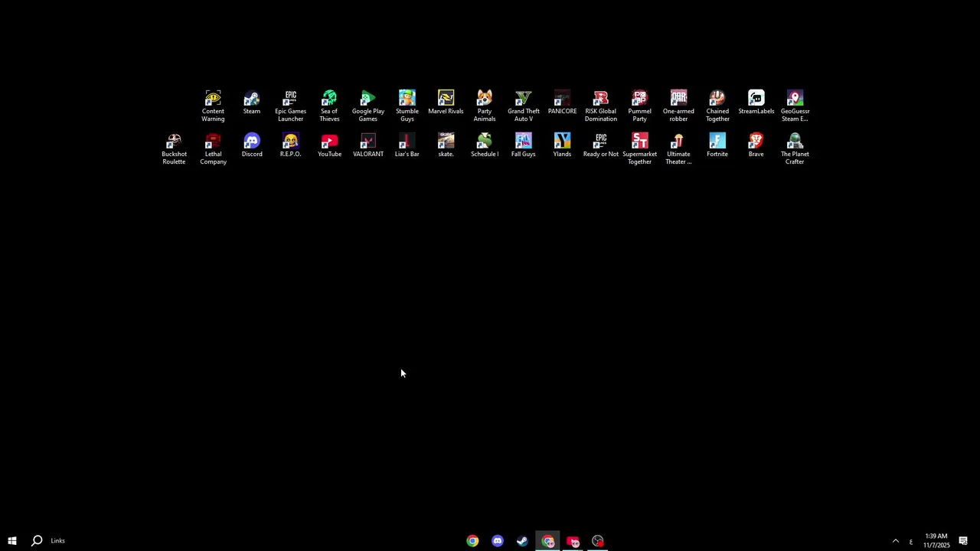This screenshot has height=551, width=980.
Task: Click the Supermarket Together shortcut
Action: (x=639, y=148)
